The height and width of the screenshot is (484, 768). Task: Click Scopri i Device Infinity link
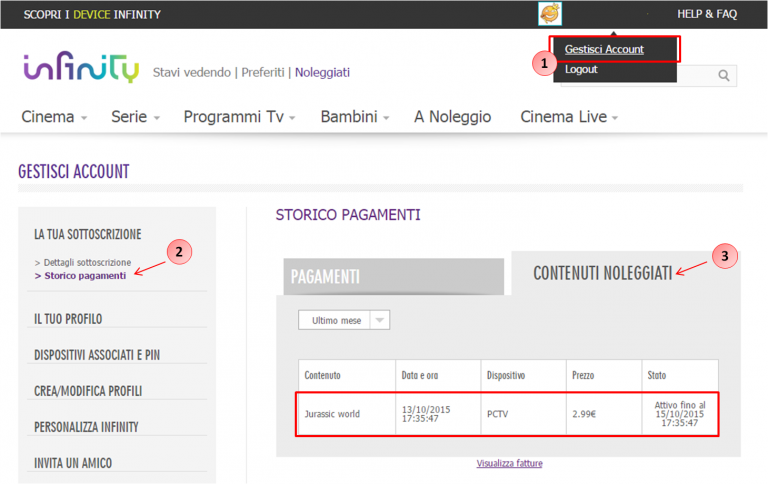92,15
